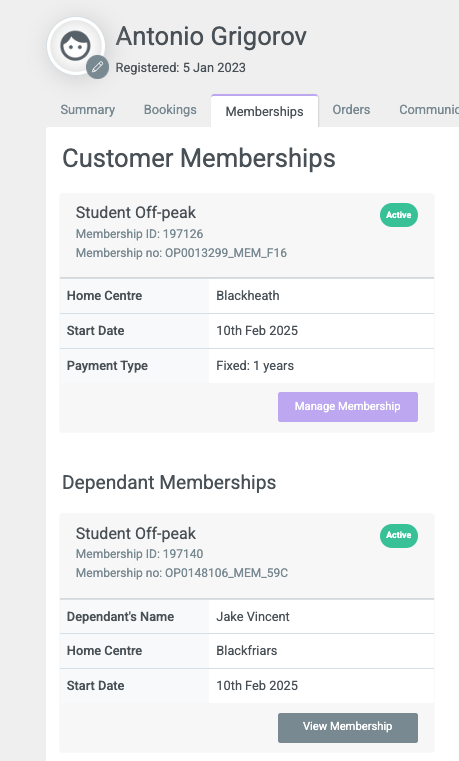Click the Fixed: 1 years payment type

pos(255,366)
